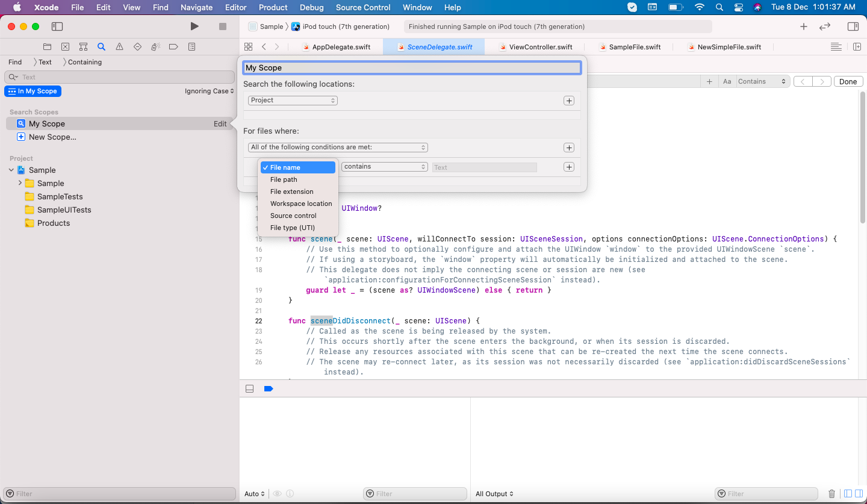Open the Issue navigator warning icon
The height and width of the screenshot is (504, 867).
pyautogui.click(x=119, y=47)
